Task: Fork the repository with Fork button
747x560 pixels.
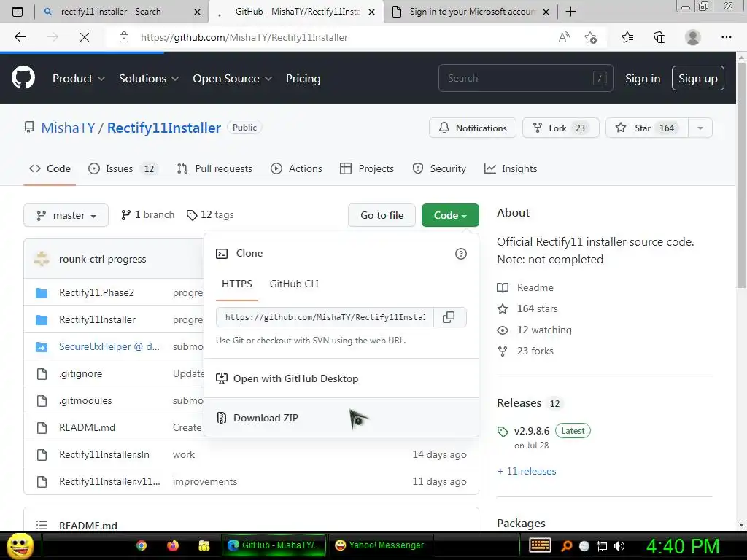Action: [x=561, y=128]
